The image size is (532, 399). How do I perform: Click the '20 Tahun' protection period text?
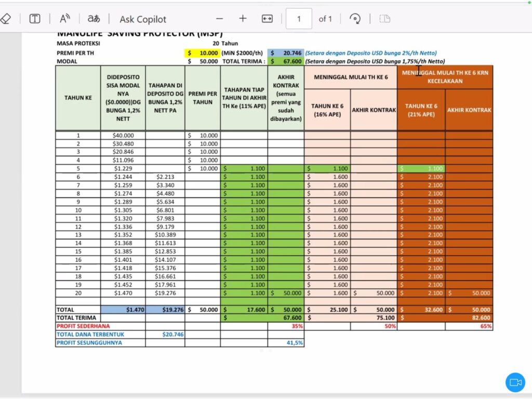225,44
